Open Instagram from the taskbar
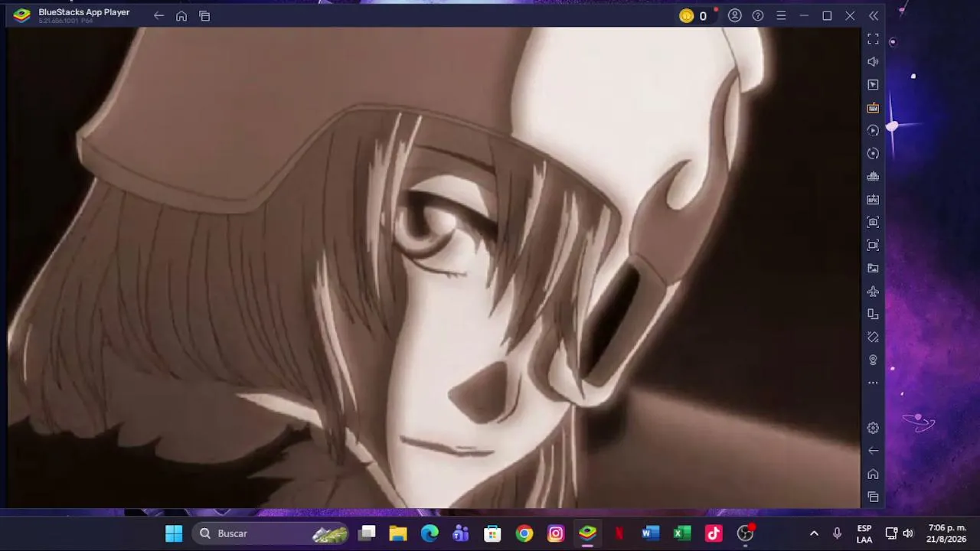The image size is (980, 551). click(556, 533)
